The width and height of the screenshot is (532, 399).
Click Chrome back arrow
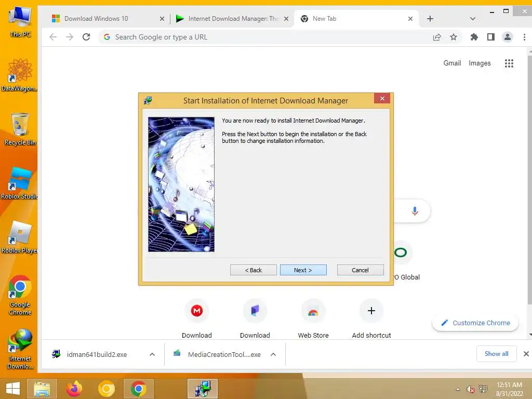(x=53, y=37)
